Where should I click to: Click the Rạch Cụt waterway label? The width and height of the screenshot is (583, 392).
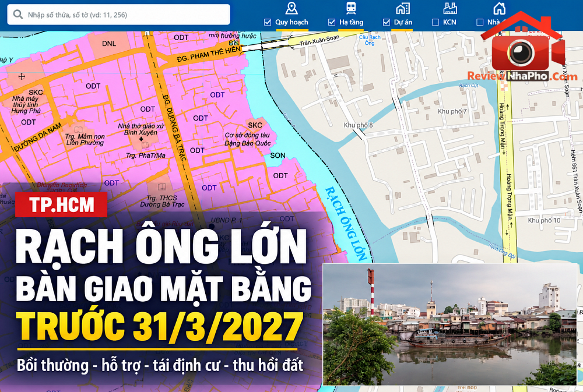click(469, 85)
